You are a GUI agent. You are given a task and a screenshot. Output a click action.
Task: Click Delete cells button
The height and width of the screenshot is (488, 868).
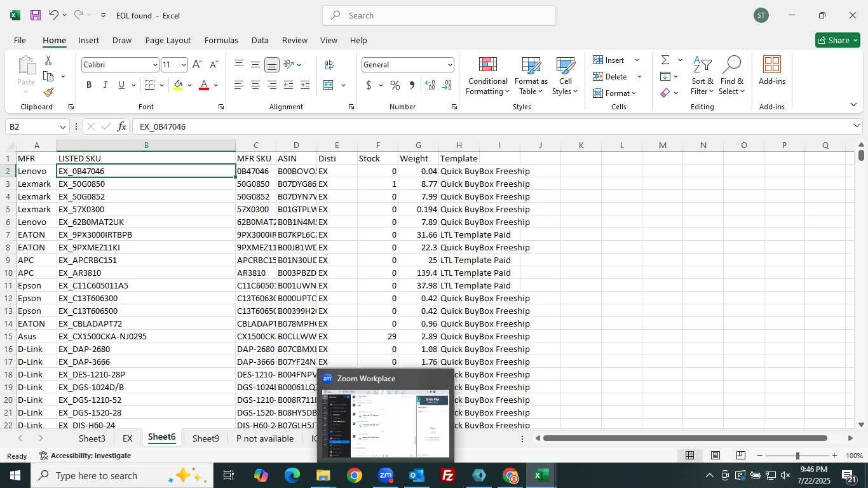pos(611,76)
